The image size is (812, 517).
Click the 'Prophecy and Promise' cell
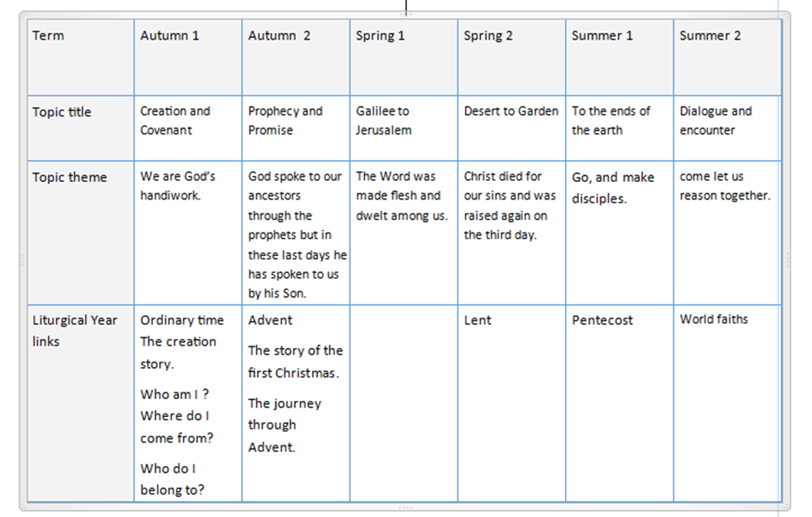[x=296, y=128]
